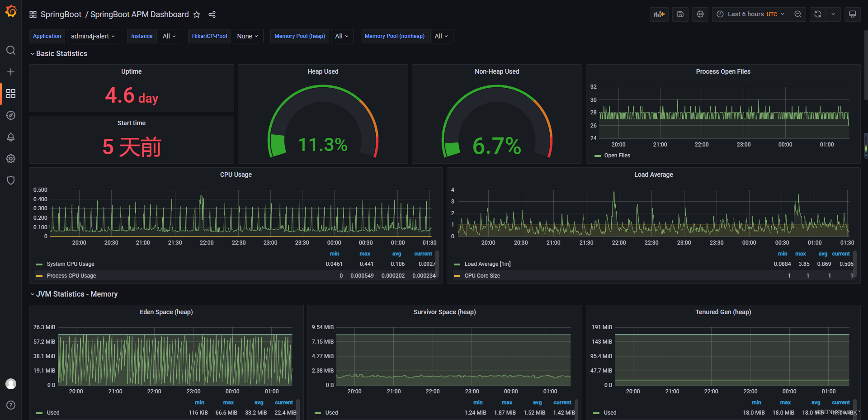Click the Non-Heap Used 6.7% gauge
The height and width of the screenshot is (420, 868).
497,121
